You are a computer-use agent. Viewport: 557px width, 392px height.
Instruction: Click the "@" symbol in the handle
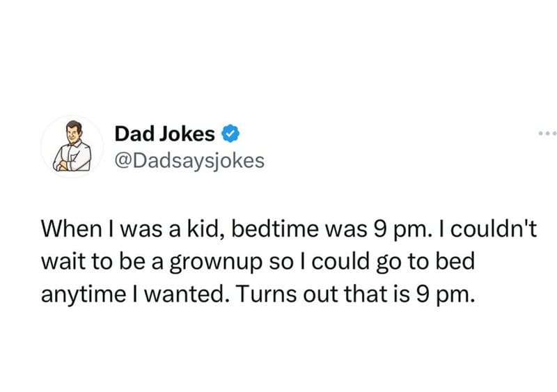[123, 162]
